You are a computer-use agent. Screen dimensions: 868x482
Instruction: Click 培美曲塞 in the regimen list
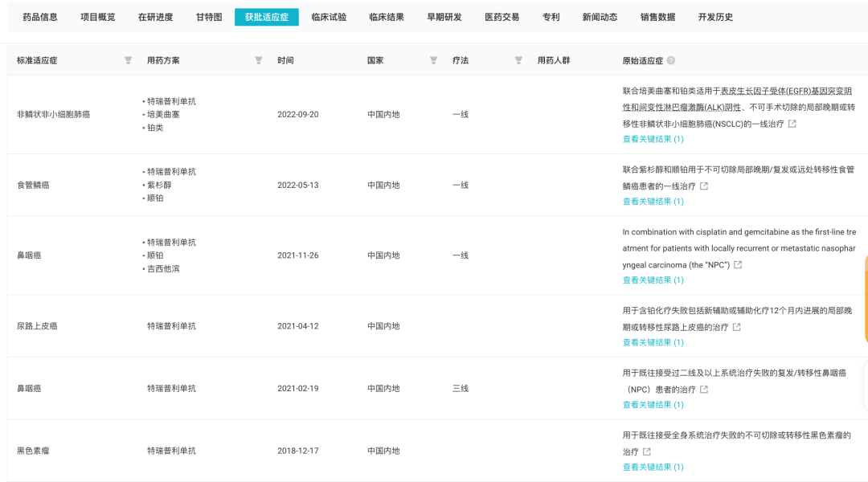click(163, 115)
